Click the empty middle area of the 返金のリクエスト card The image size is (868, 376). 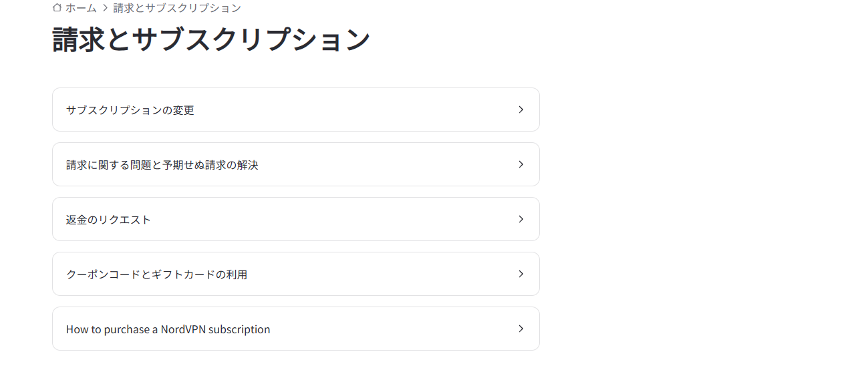[x=334, y=219]
